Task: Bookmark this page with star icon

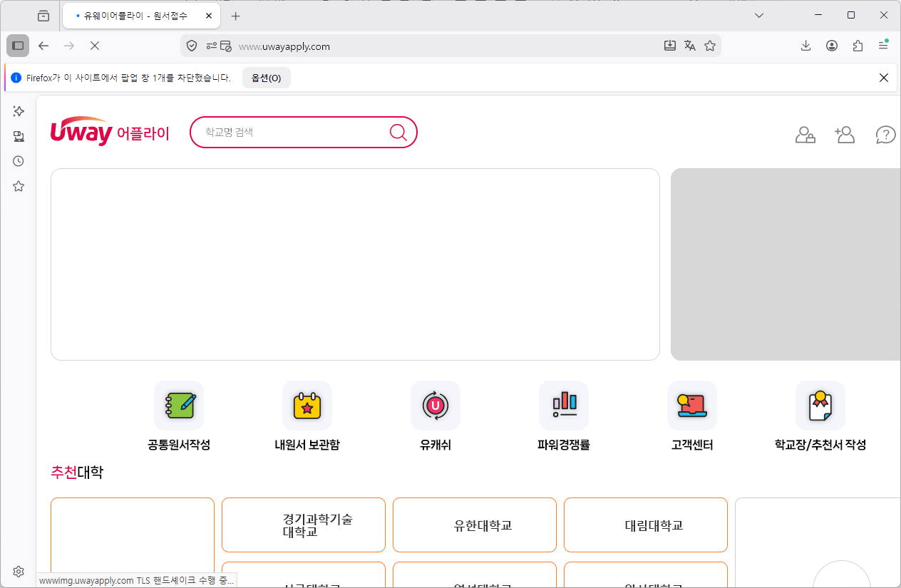Action: coord(710,46)
